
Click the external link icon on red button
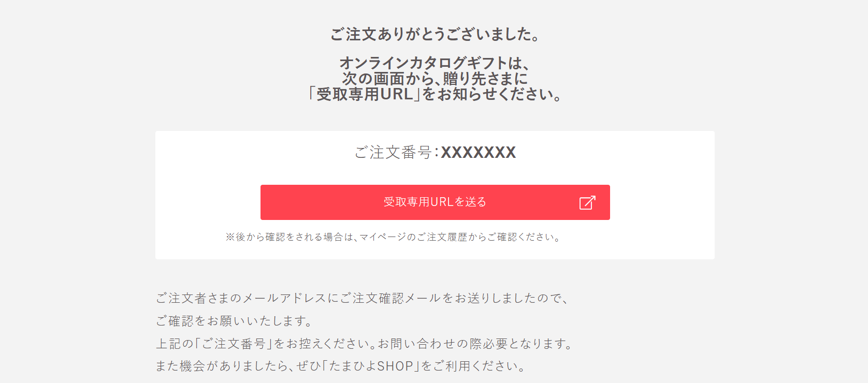point(587,202)
